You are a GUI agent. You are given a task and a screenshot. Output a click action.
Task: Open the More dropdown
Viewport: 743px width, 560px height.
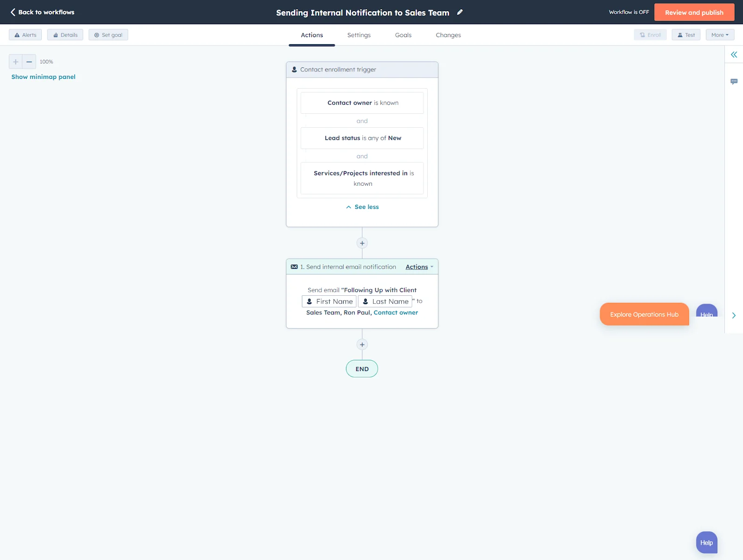[719, 34]
